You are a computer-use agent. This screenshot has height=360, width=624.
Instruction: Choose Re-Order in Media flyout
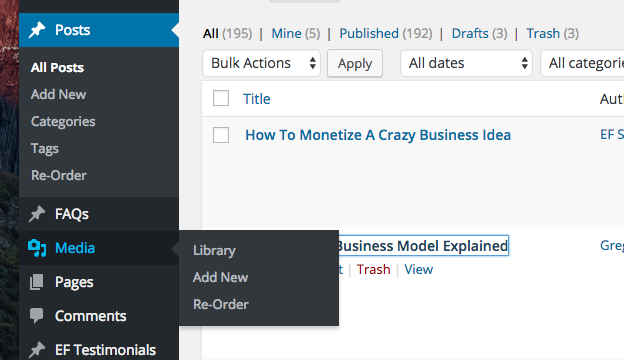click(221, 304)
